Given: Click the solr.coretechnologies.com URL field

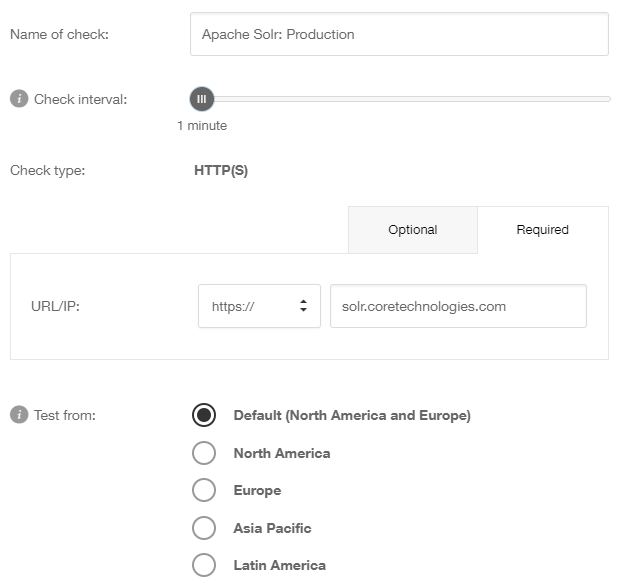Looking at the screenshot, I should click(x=458, y=306).
